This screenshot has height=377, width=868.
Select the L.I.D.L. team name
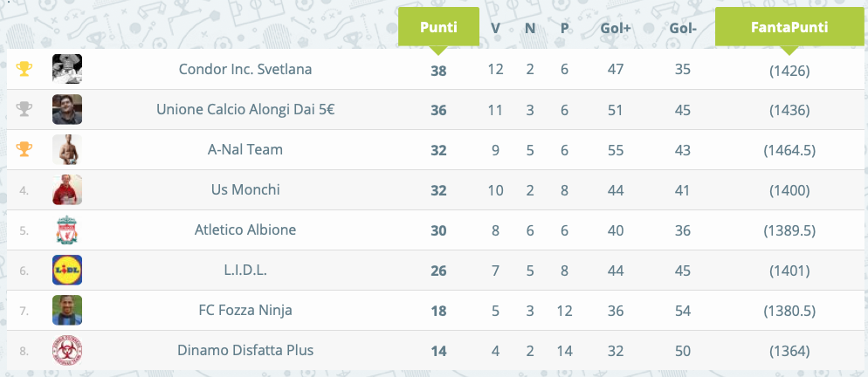pyautogui.click(x=245, y=271)
